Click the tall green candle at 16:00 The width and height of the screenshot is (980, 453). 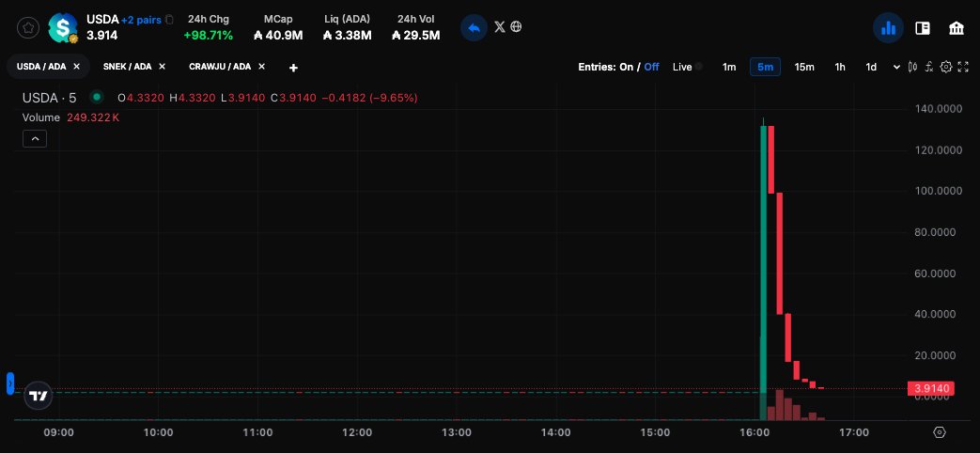763,259
